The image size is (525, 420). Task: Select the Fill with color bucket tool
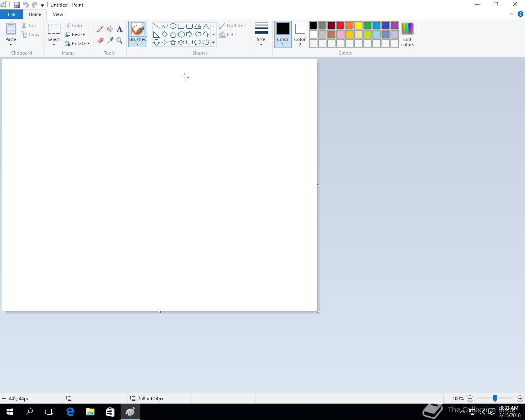(110, 29)
